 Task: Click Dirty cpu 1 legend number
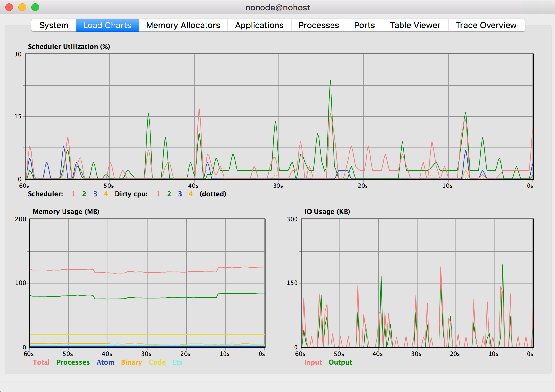[158, 194]
